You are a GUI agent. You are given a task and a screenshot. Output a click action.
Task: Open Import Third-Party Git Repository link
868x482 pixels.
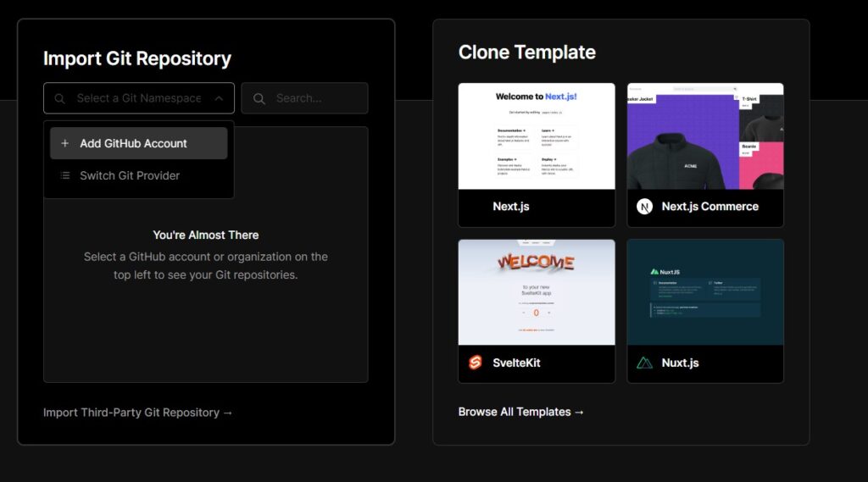[138, 413]
